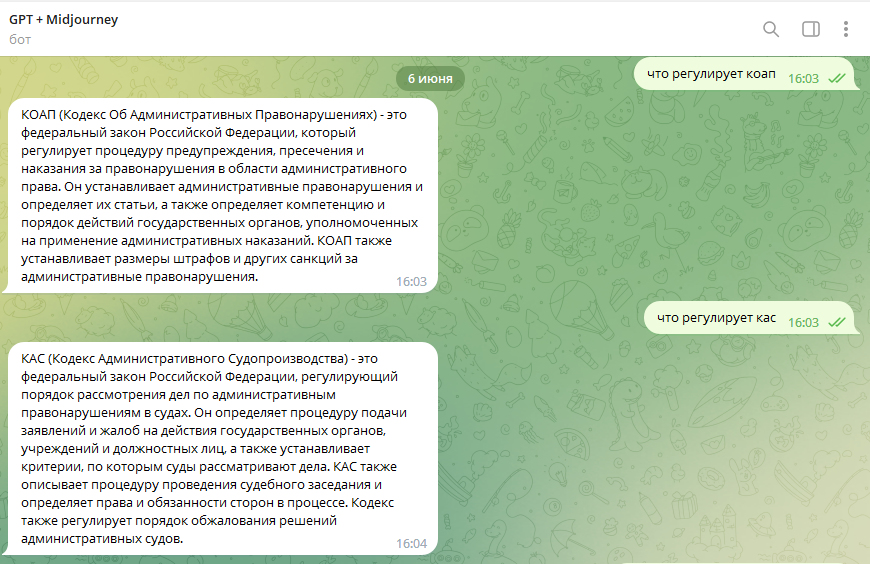Screen dimensions: 870x564
Task: Open the three-dot chat menu
Action: click(846, 29)
